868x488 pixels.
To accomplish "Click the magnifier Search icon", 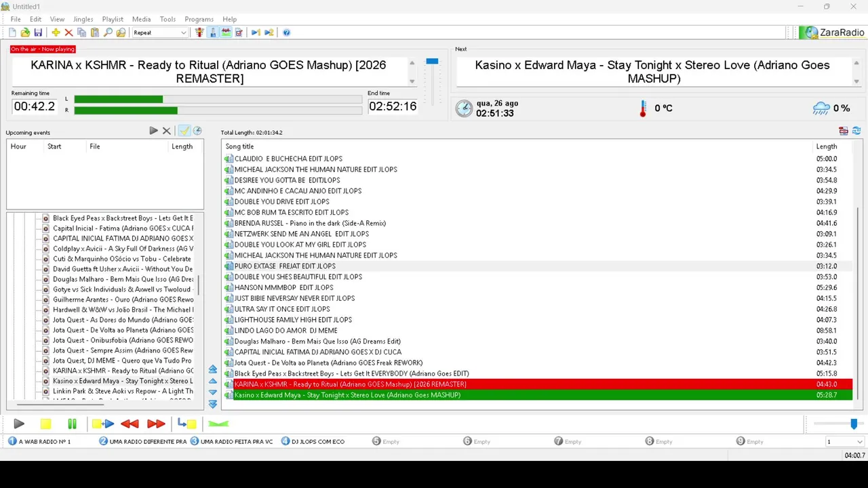I will 108,33.
